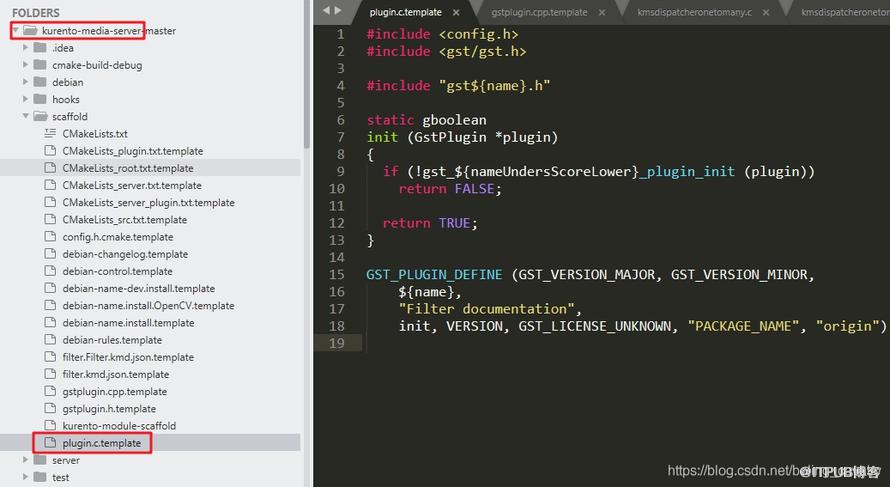890x487 pixels.
Task: Expand the .idea folder
Action: [x=26, y=48]
